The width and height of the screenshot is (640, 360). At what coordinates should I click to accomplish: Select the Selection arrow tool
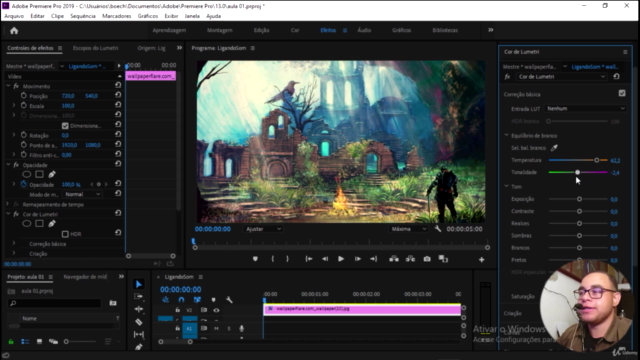click(x=139, y=284)
